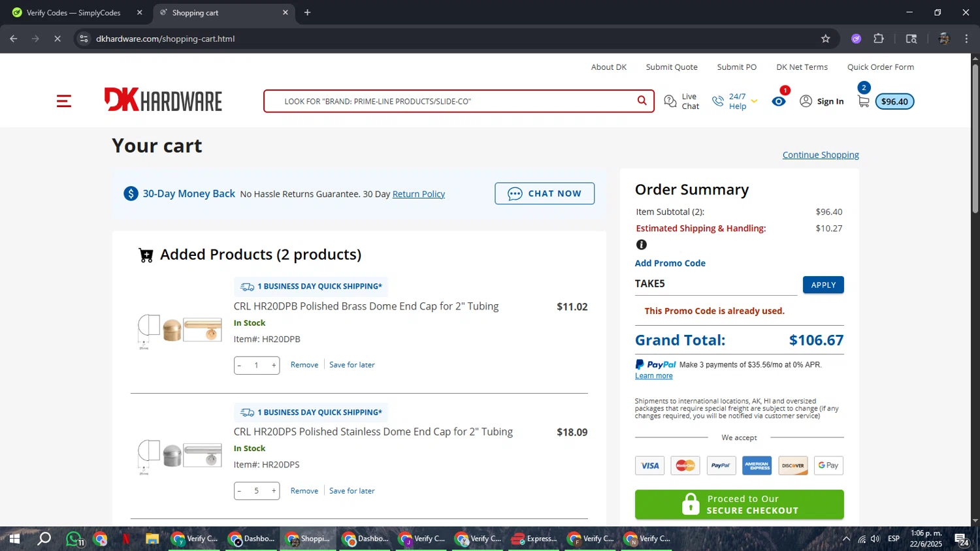Open Submit PO page
The image size is (980, 551).
(737, 67)
